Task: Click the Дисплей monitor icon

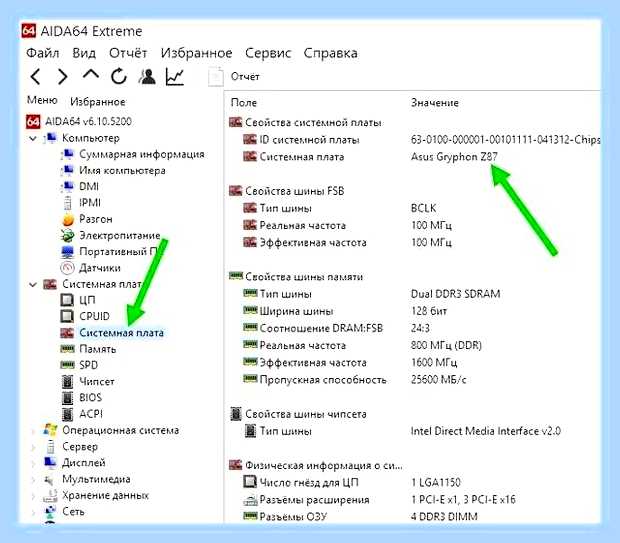Action: pyautogui.click(x=50, y=463)
